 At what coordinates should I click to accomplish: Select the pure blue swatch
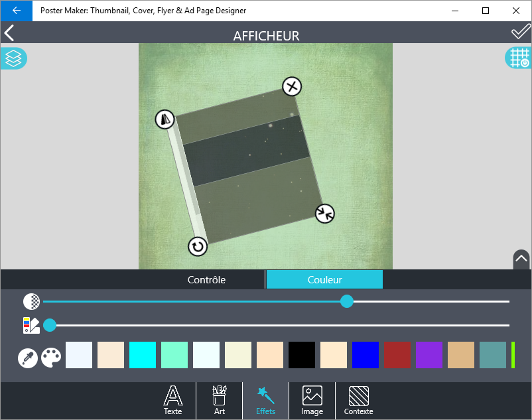coord(366,355)
